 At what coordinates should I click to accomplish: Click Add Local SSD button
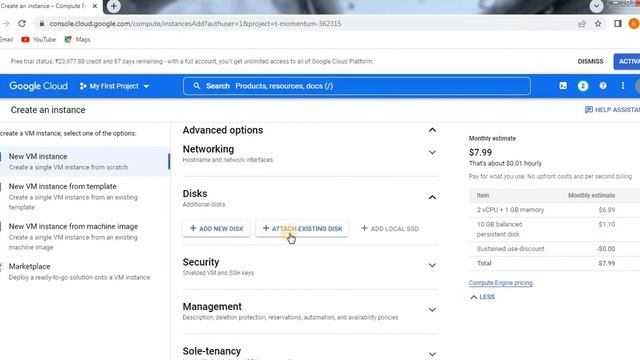pyautogui.click(x=390, y=229)
